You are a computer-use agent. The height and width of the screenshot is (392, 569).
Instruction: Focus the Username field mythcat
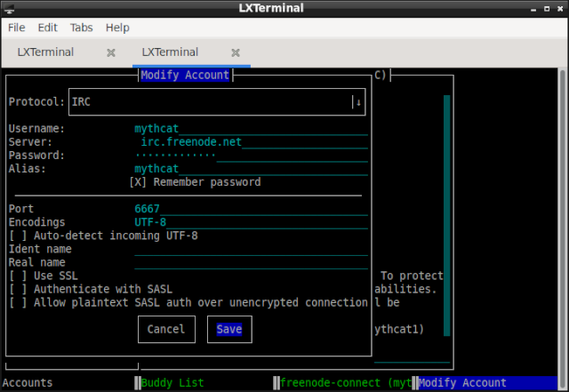tap(251, 129)
